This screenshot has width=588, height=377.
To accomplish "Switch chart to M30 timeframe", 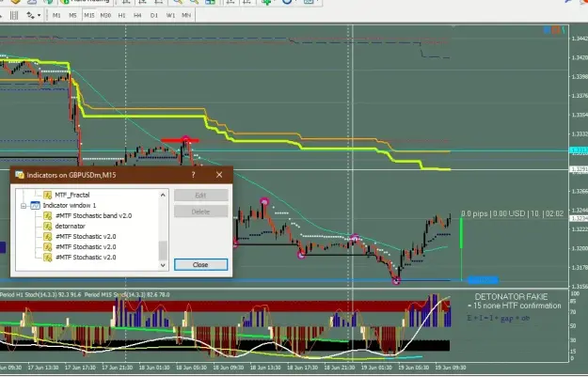I will click(105, 15).
